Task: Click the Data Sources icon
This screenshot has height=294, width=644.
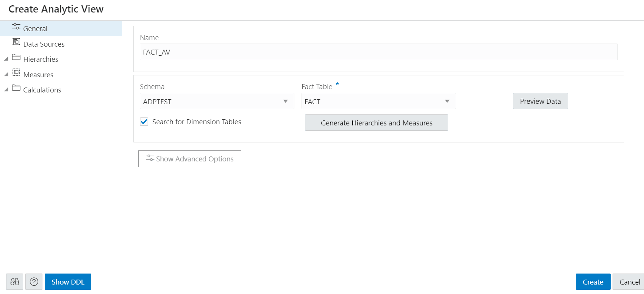Action: coord(16,42)
